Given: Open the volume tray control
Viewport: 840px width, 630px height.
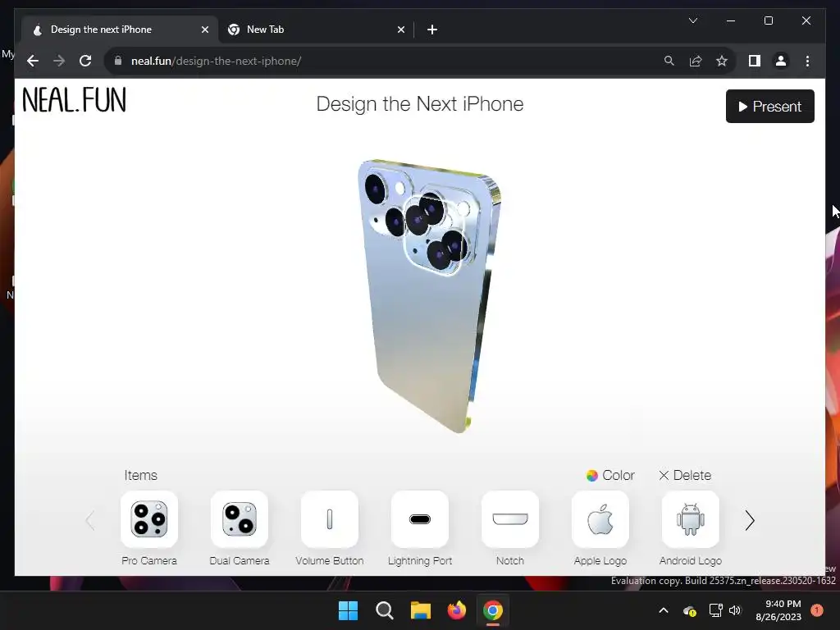Looking at the screenshot, I should pos(734,610).
